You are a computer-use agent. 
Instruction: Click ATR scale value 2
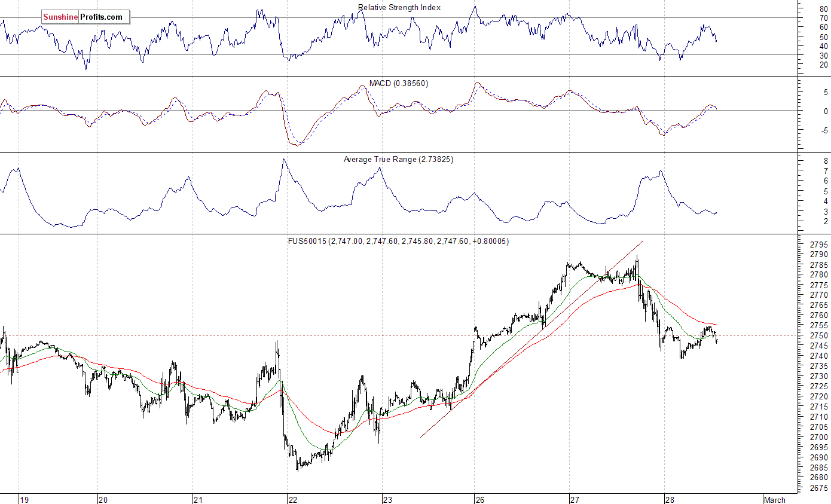pyautogui.click(x=826, y=222)
